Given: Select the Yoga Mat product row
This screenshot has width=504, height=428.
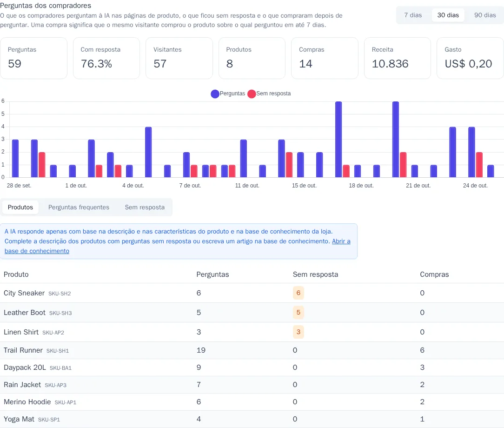Looking at the screenshot, I should point(252,419).
